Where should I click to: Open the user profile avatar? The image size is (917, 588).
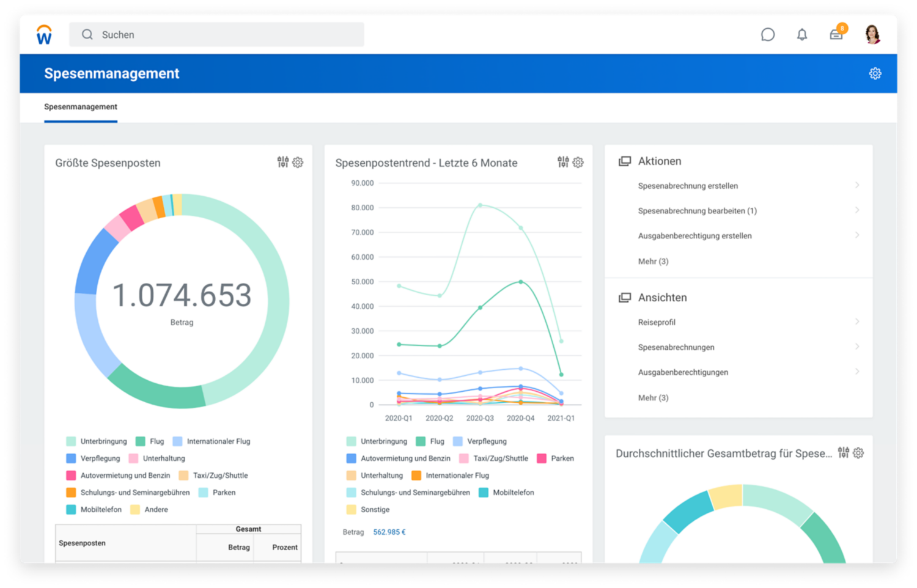coord(873,35)
